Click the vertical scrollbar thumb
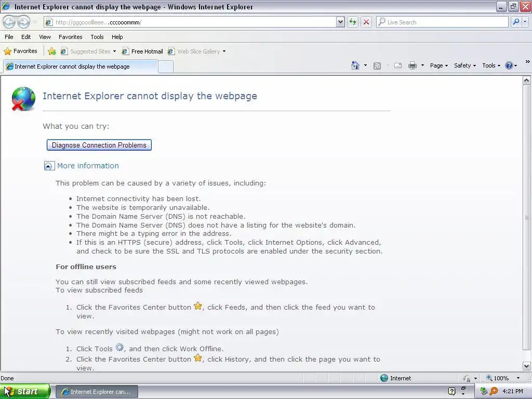Screen dimensions: 532x399 click(527, 217)
